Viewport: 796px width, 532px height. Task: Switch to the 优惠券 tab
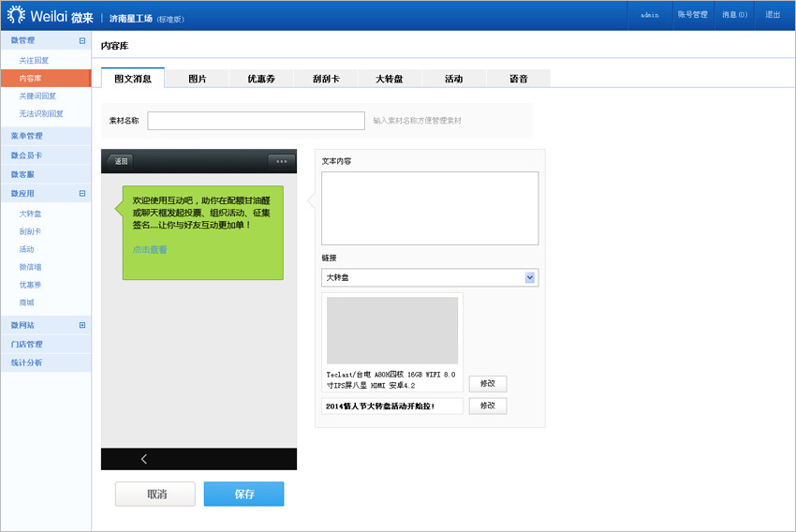[x=261, y=79]
